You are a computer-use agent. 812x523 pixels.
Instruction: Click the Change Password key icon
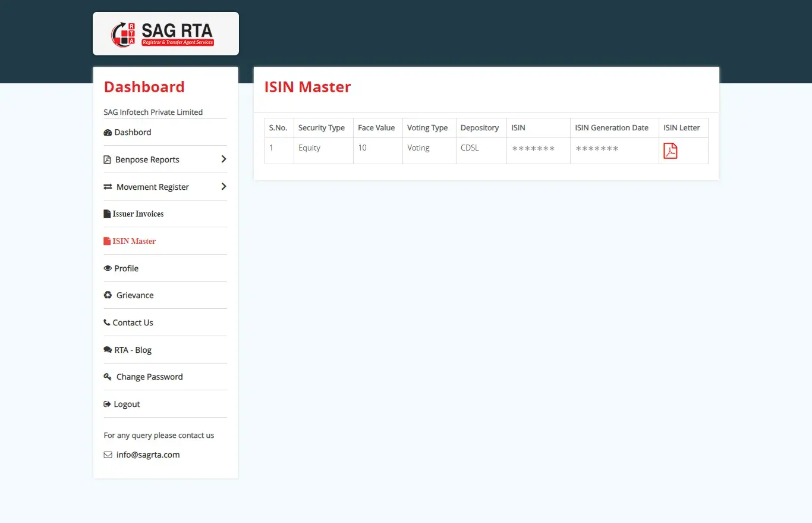pyautogui.click(x=108, y=377)
